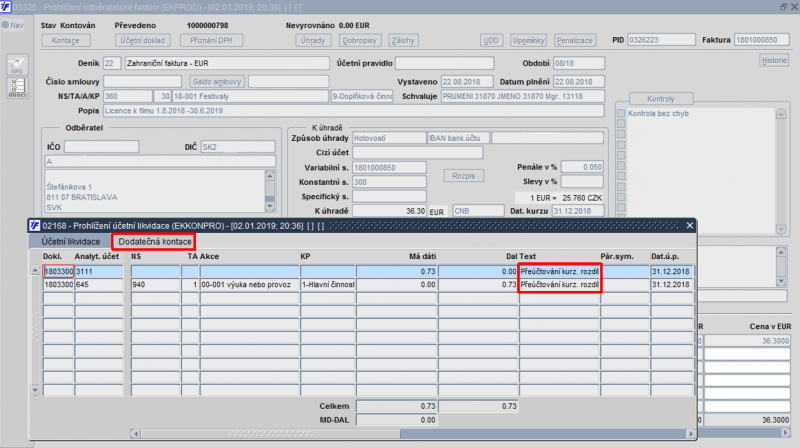Click the Rozpis button

[463, 176]
